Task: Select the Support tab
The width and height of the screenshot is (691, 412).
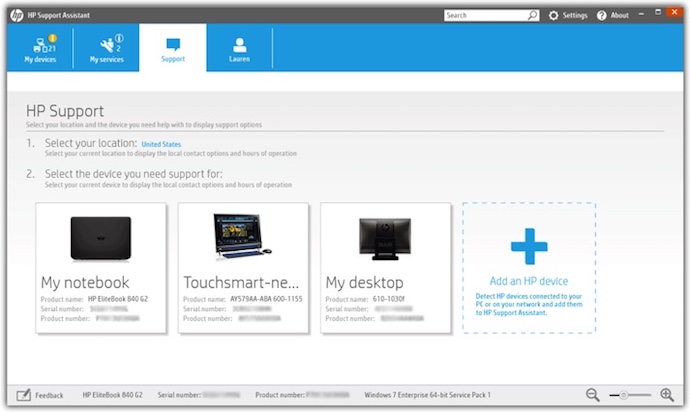Action: [173, 48]
